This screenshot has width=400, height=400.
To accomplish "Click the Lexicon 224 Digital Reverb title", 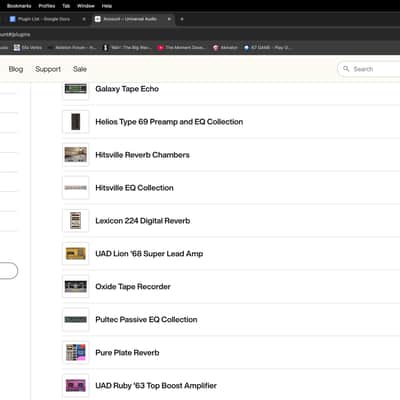I will 143,221.
